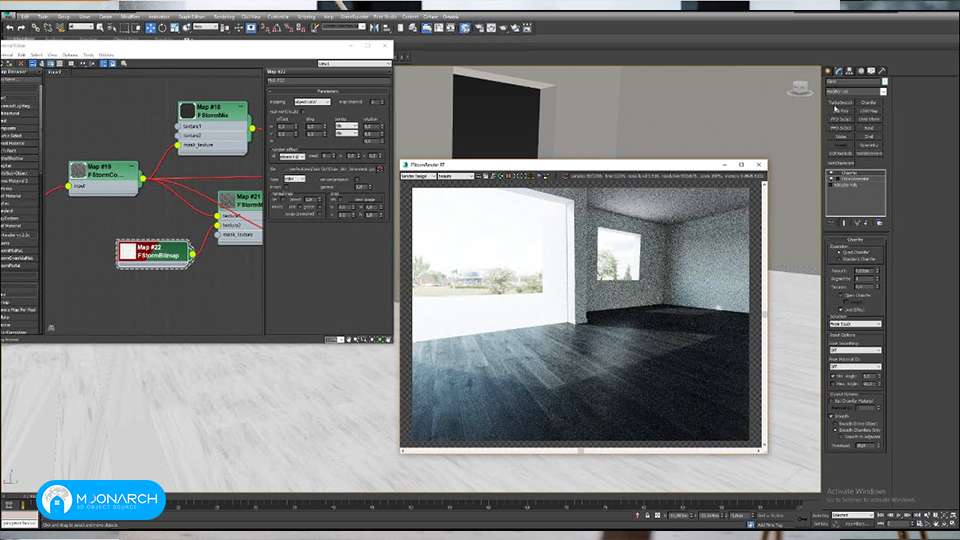Collapse the Parameters rollout header
The width and height of the screenshot is (960, 540).
coord(328,91)
